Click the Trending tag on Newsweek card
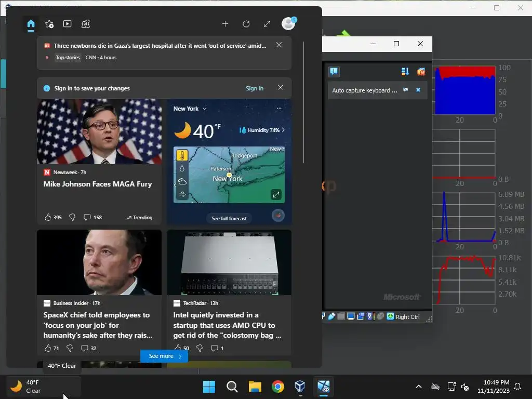This screenshot has height=399, width=532. (x=139, y=218)
